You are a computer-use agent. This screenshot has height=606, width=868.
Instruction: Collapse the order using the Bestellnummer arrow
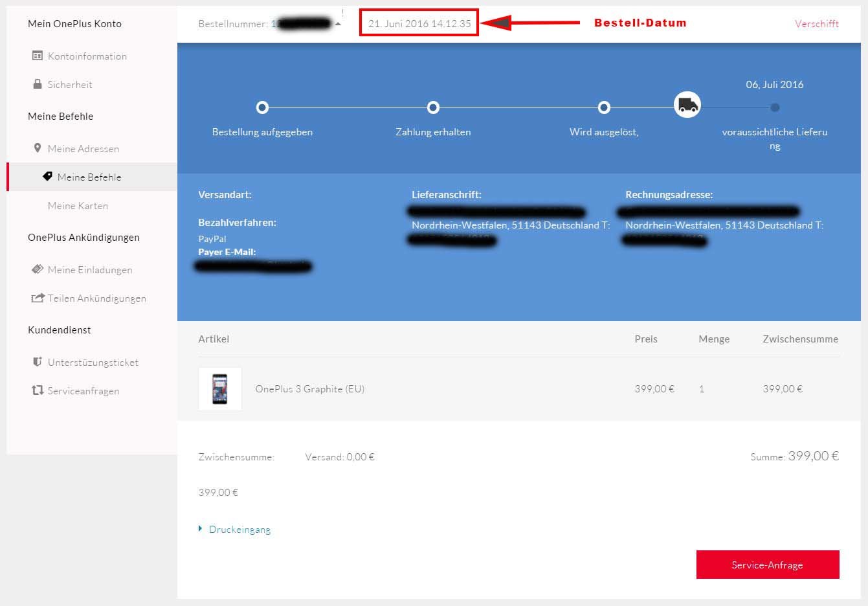(x=338, y=24)
